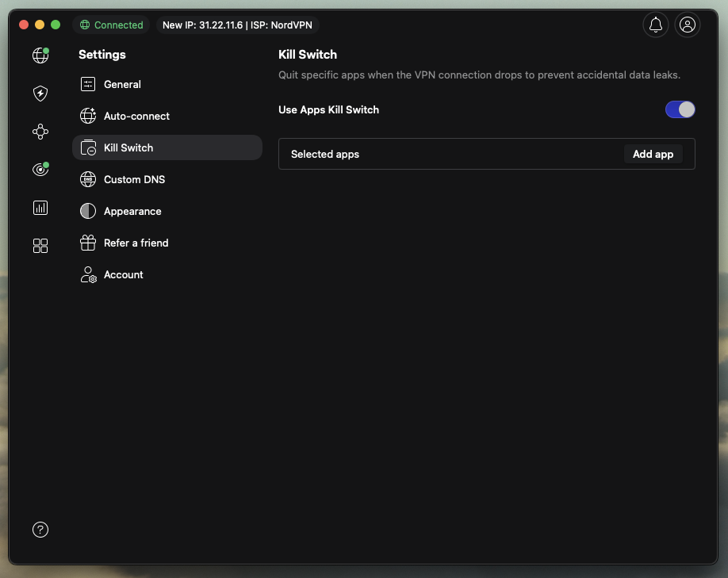Click the Auto-connect globe icon
This screenshot has width=728, height=578.
[88, 116]
